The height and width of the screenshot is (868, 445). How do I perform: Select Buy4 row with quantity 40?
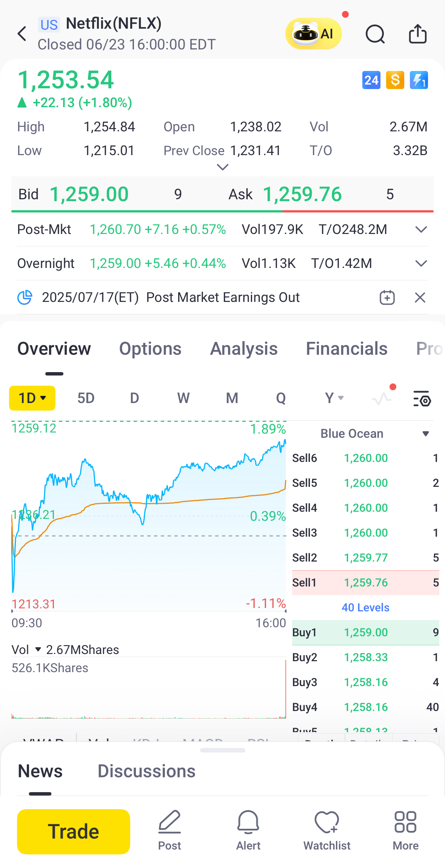click(365, 707)
